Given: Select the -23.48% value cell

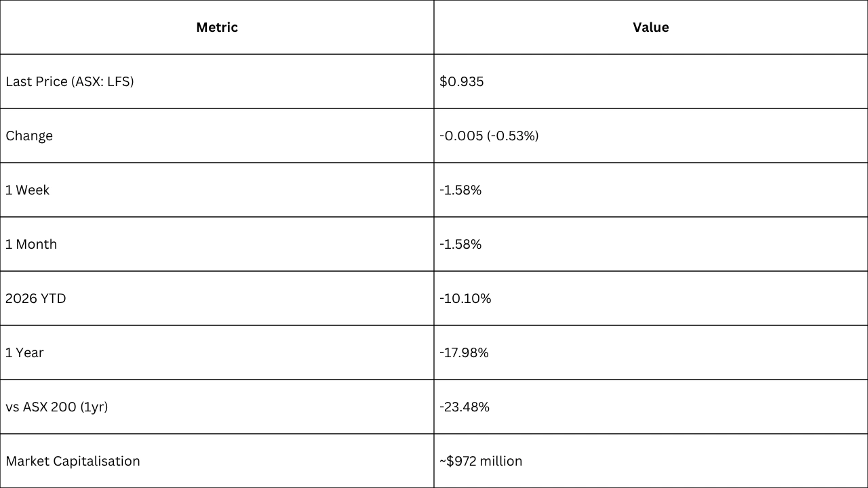Looking at the screenshot, I should pos(465,407).
